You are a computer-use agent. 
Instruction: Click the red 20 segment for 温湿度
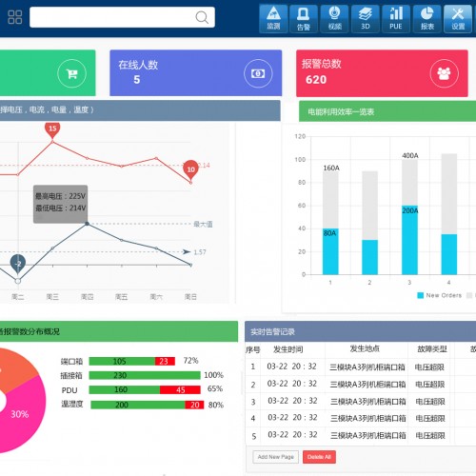coord(194,405)
